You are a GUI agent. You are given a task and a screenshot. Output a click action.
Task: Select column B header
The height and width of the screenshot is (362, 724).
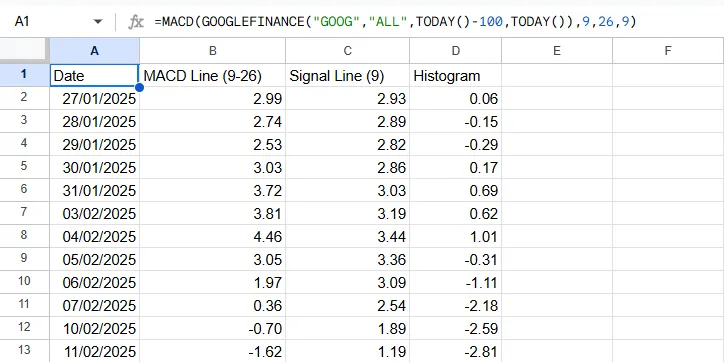click(x=212, y=51)
